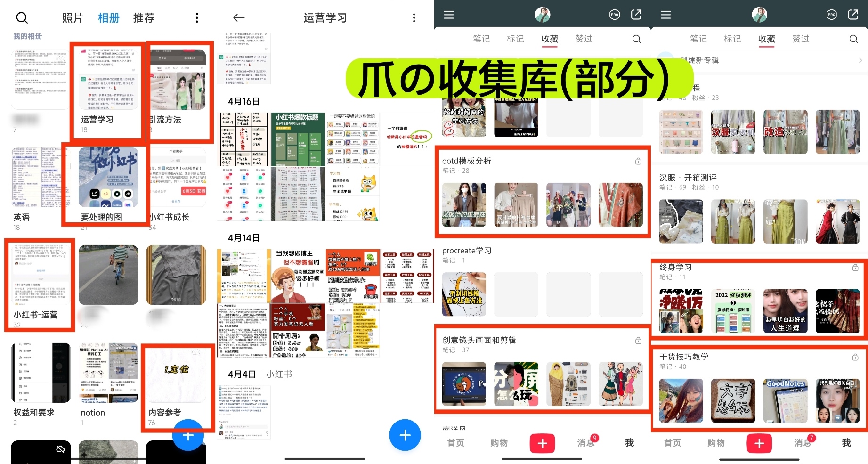This screenshot has height=464, width=868.
Task: Tap the search magnifier in the gallery albums screen
Action: point(22,18)
